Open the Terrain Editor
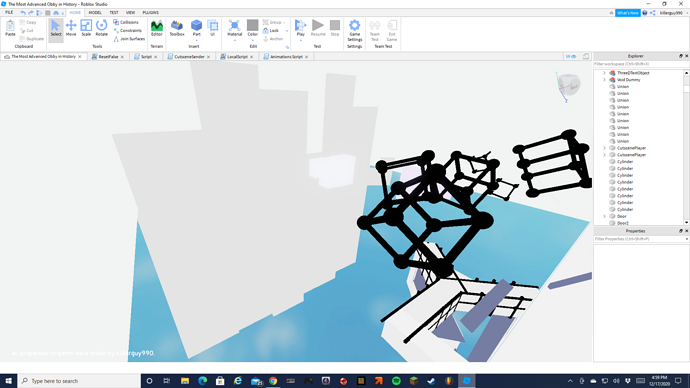This screenshot has width=690, height=388. [157, 28]
